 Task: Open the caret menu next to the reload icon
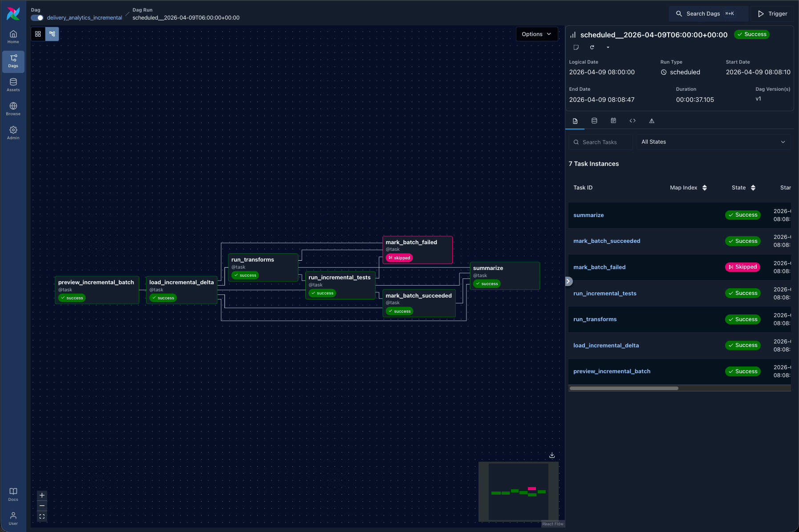click(607, 47)
